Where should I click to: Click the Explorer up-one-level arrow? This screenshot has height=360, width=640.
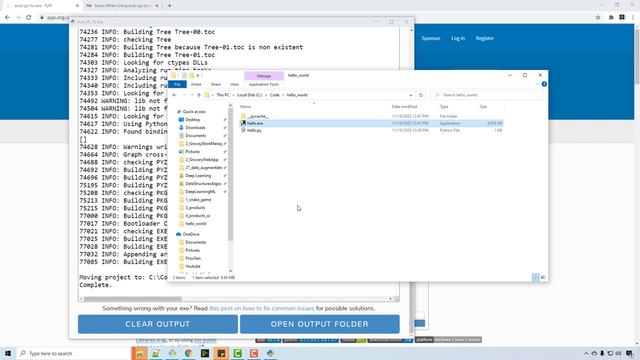(199, 95)
